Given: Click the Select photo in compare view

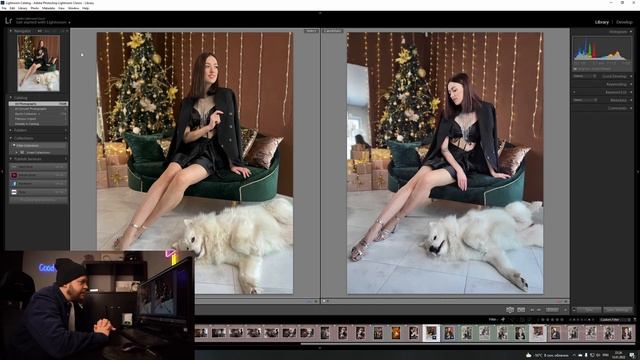Looking at the screenshot, I should pyautogui.click(x=195, y=163).
